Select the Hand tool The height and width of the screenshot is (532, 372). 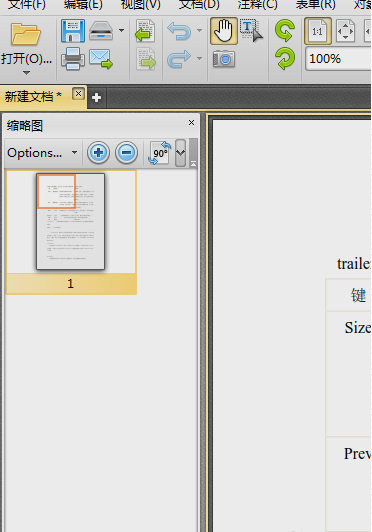click(x=224, y=31)
